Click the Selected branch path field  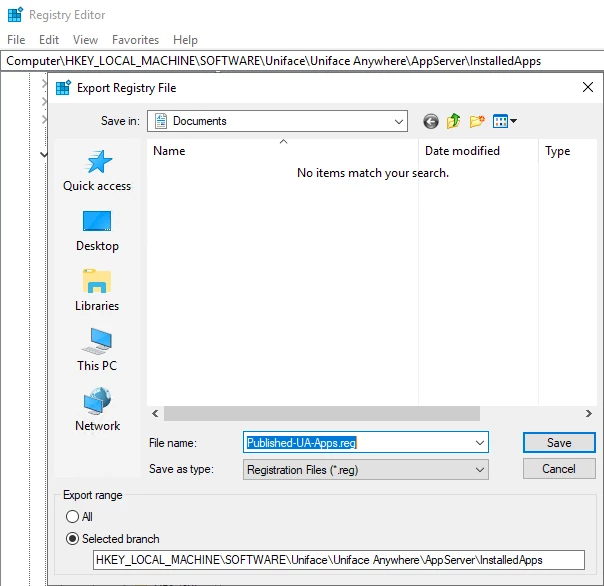pyautogui.click(x=339, y=560)
